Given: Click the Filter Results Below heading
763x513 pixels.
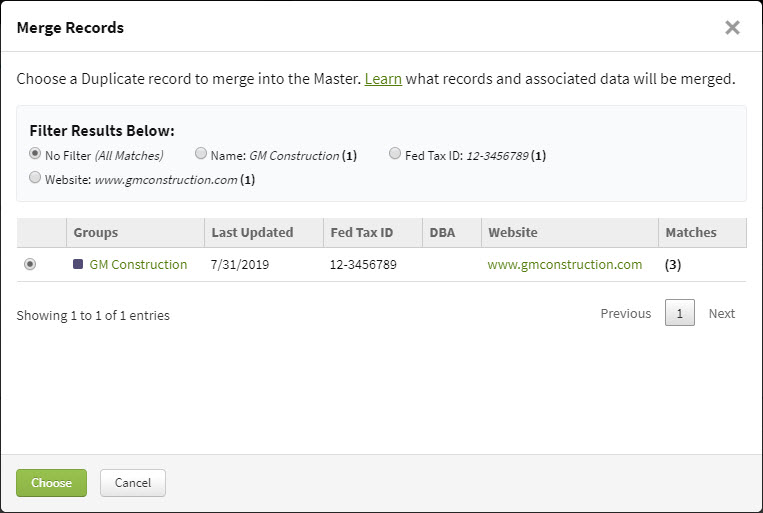Looking at the screenshot, I should [102, 131].
